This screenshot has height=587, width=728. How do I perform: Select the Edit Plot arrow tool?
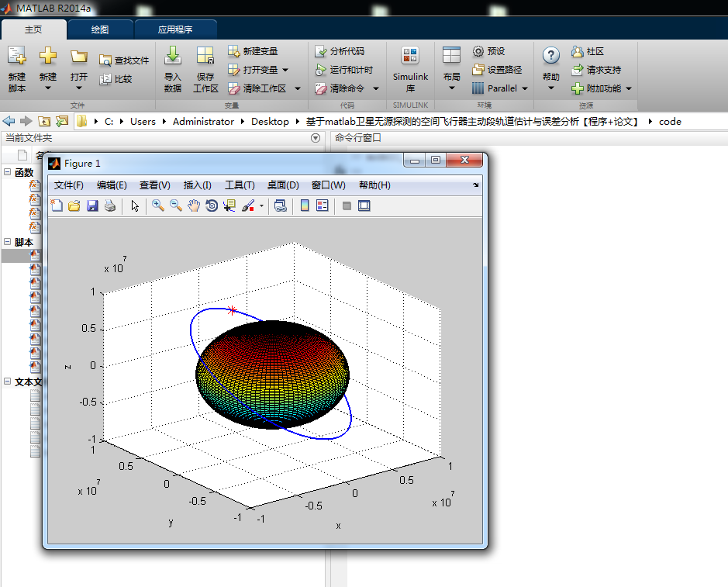point(135,205)
